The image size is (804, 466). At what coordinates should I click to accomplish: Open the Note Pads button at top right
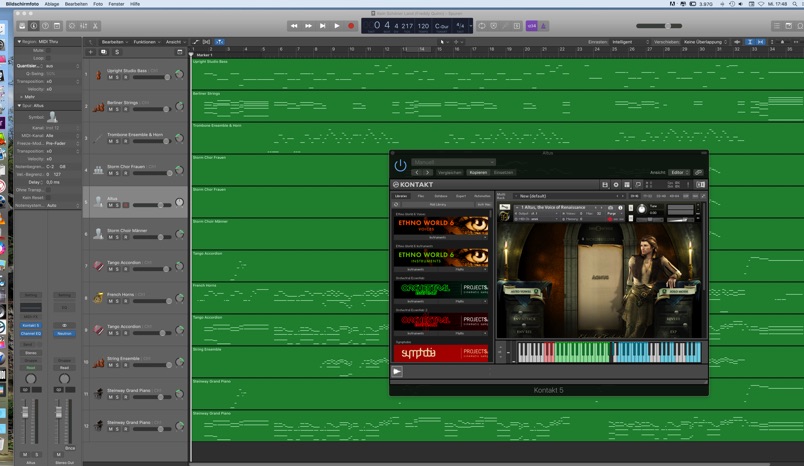pos(789,26)
